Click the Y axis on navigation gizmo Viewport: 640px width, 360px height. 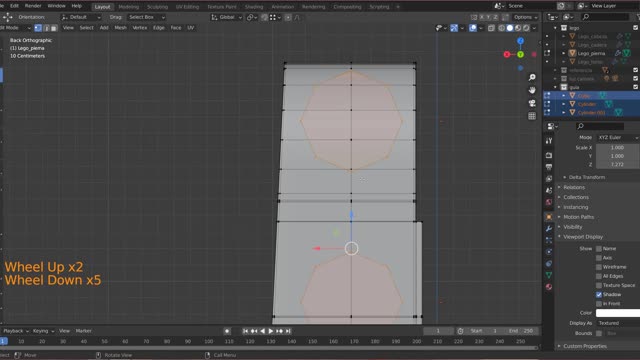(x=520, y=54)
